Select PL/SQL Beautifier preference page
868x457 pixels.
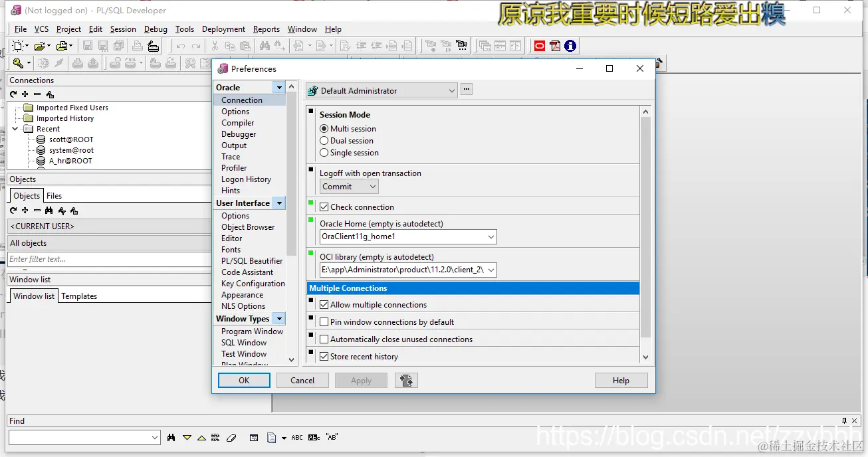point(252,261)
